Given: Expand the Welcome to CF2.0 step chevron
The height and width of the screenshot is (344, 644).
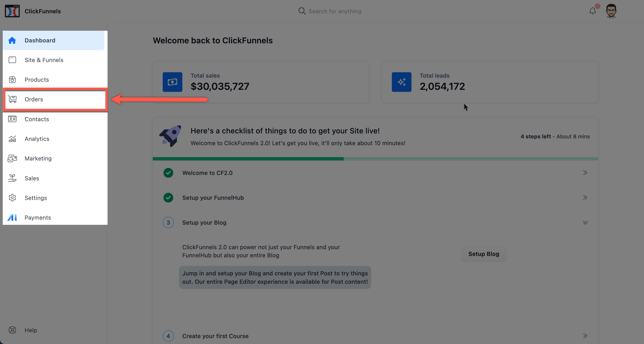Looking at the screenshot, I should point(585,173).
